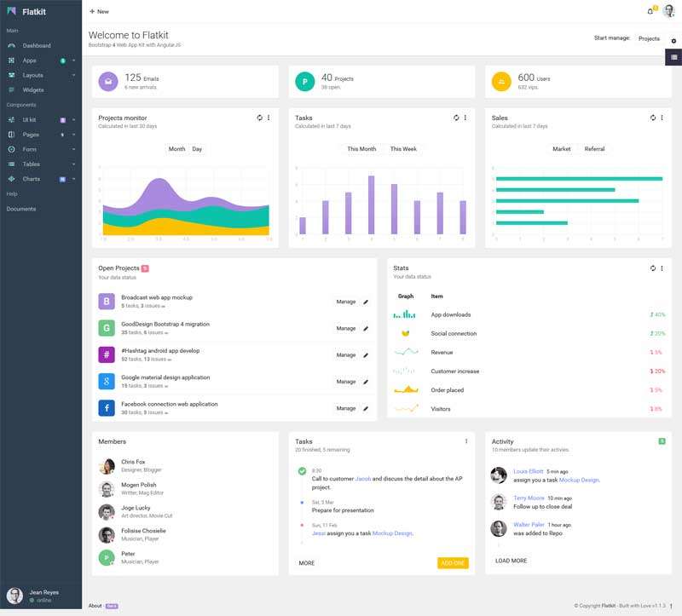Image resolution: width=682 pixels, height=616 pixels.
Task: Select Widgets in the sidebar
Action: coord(33,89)
